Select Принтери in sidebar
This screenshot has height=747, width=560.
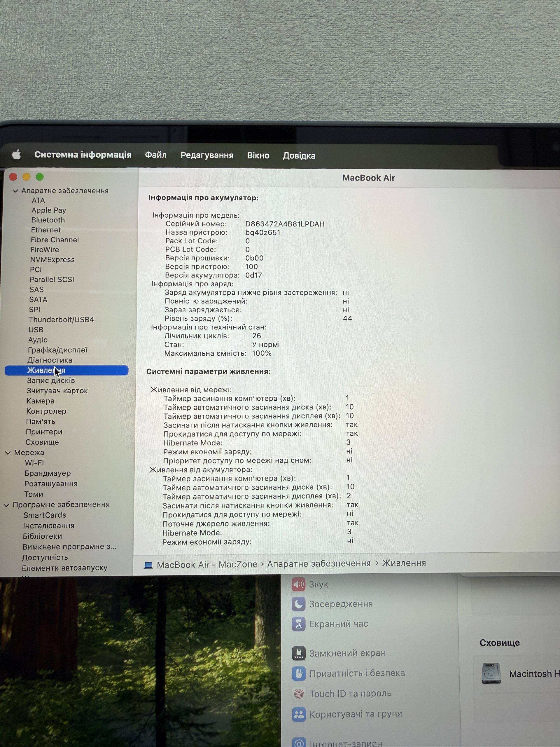point(44,432)
